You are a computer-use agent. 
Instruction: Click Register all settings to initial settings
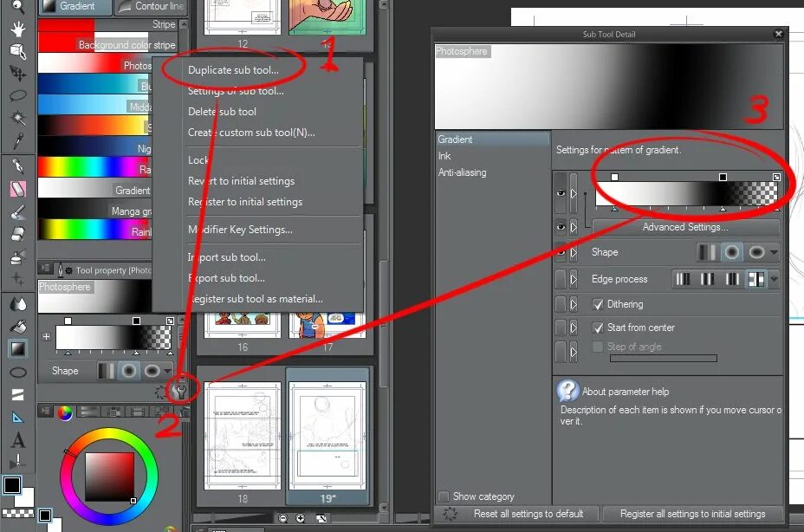click(x=692, y=514)
